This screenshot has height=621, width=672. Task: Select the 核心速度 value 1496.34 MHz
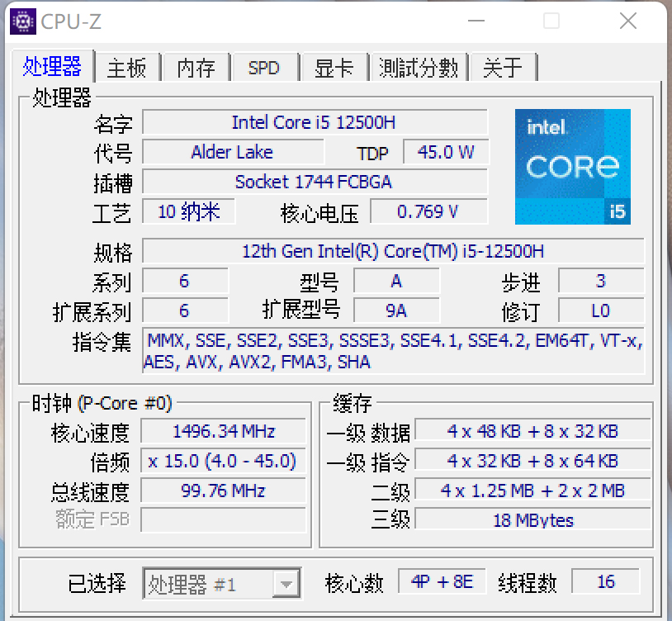click(222, 430)
